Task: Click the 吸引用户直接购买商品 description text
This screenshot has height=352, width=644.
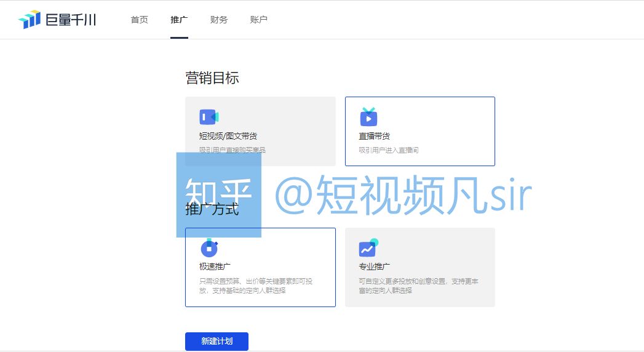Action: pyautogui.click(x=233, y=150)
